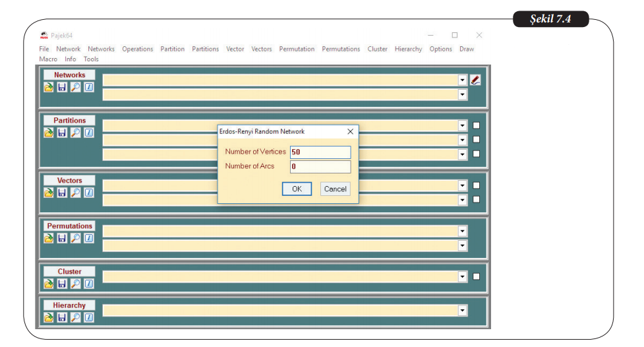Open a network file in Networks panel
Viewport: 644px width, 347px height.
(x=49, y=88)
